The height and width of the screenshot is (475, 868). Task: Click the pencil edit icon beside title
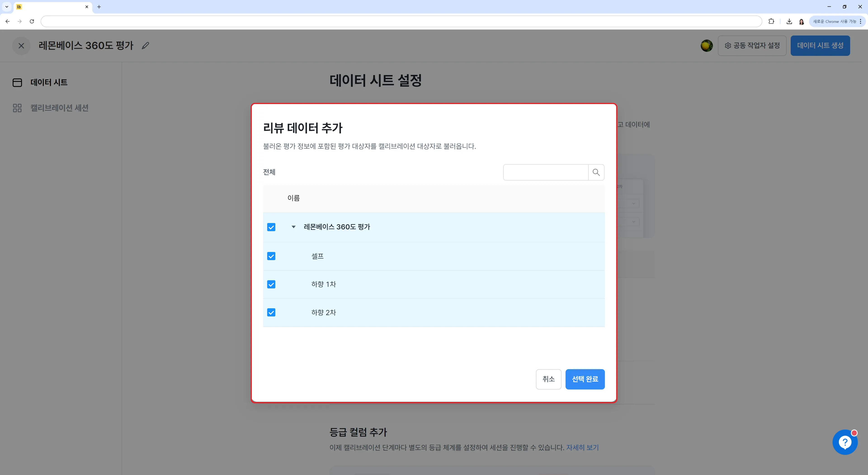pyautogui.click(x=145, y=45)
